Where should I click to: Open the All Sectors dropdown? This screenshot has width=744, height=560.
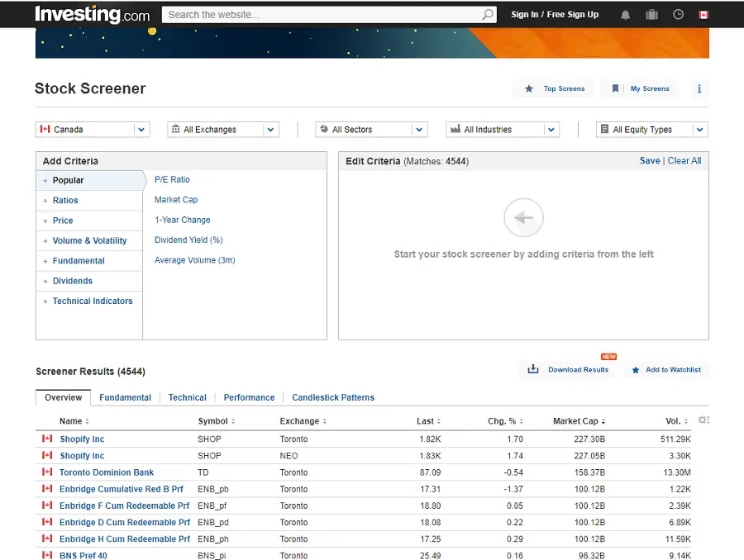click(x=371, y=130)
